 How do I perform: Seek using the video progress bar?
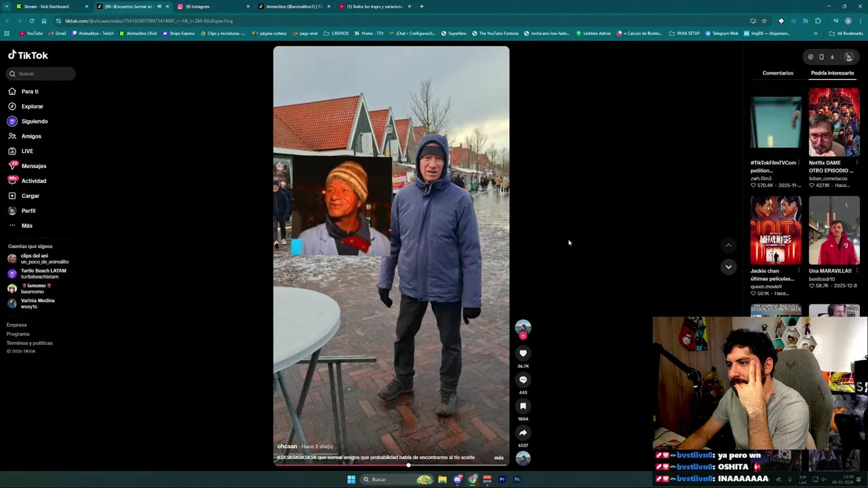tap(391, 465)
